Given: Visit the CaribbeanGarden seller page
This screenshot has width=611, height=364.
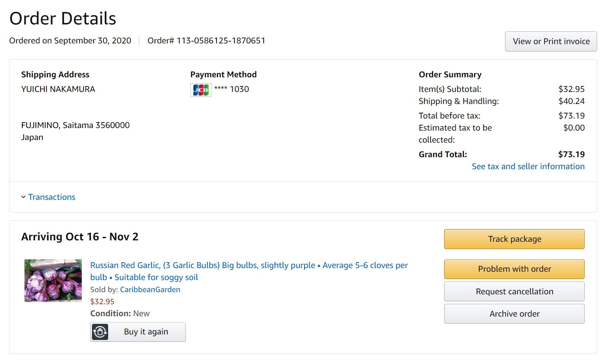Looking at the screenshot, I should 150,290.
